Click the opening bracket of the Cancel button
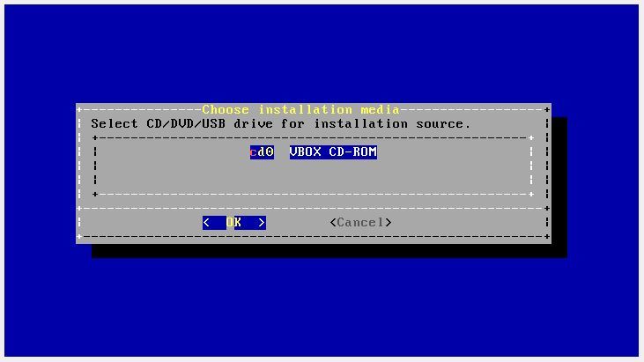 pos(333,223)
